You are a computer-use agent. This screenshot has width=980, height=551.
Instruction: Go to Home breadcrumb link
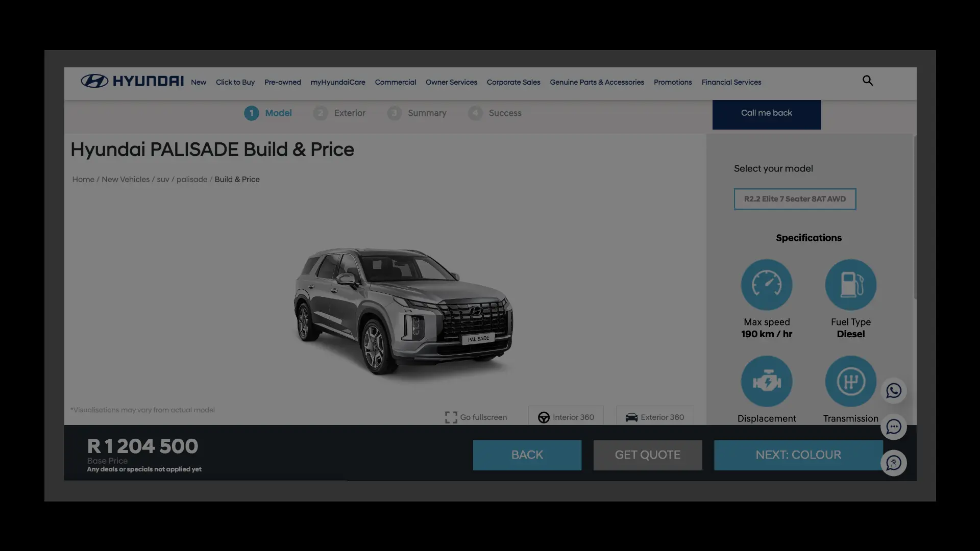pyautogui.click(x=83, y=180)
